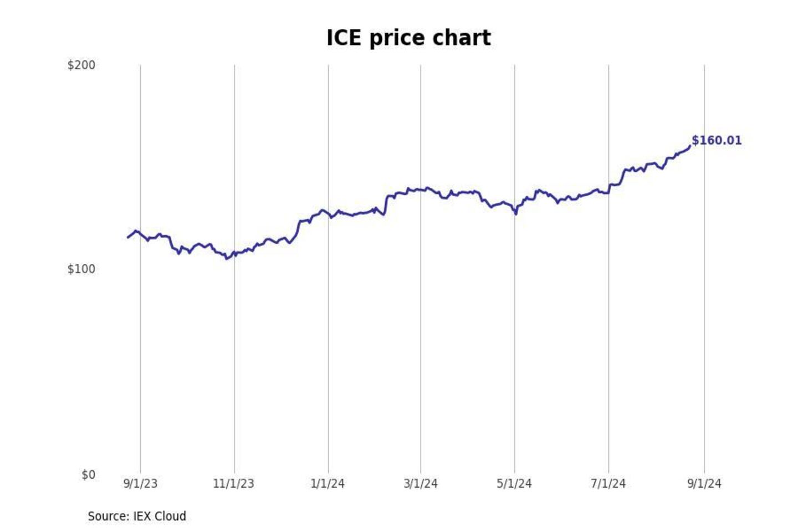Click where the price line crosses the 7/1/24 gridline

(x=608, y=192)
